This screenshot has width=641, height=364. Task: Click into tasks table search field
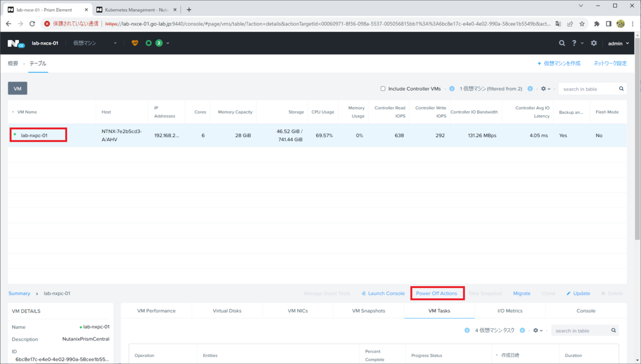(580, 330)
